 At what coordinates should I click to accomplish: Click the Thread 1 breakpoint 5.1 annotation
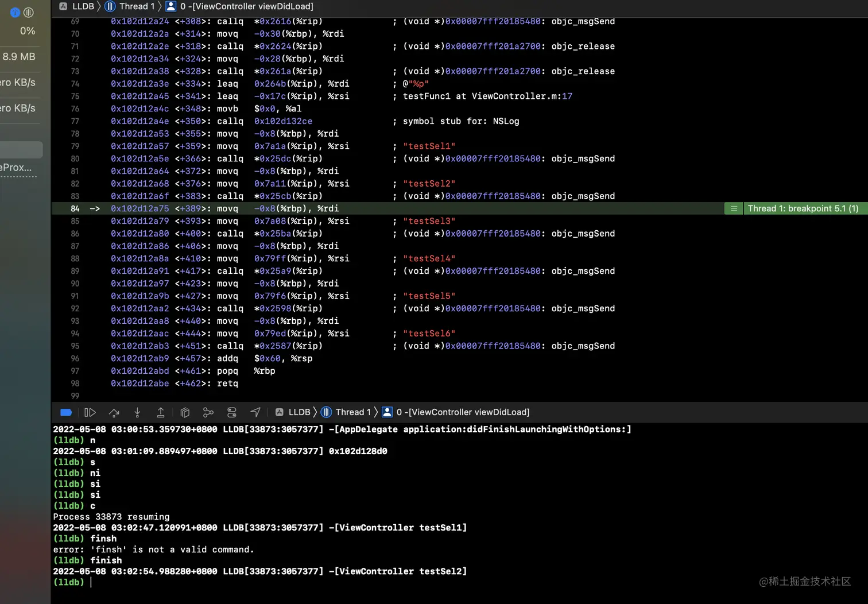coord(803,208)
